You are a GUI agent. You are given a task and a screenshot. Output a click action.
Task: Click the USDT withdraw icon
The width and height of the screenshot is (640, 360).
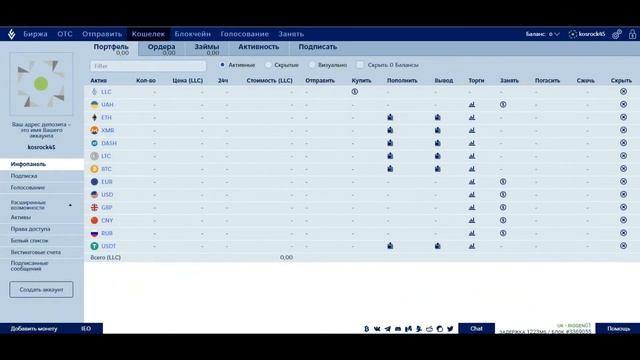pos(438,246)
